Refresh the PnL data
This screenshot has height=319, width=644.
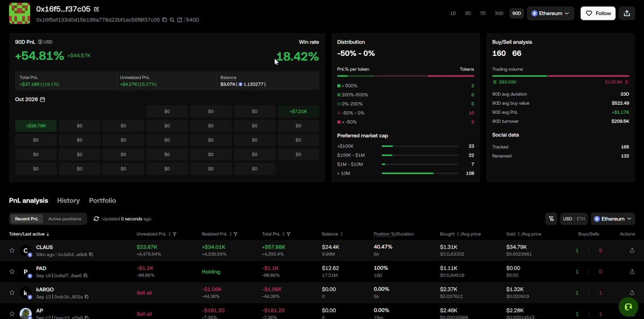(96, 219)
